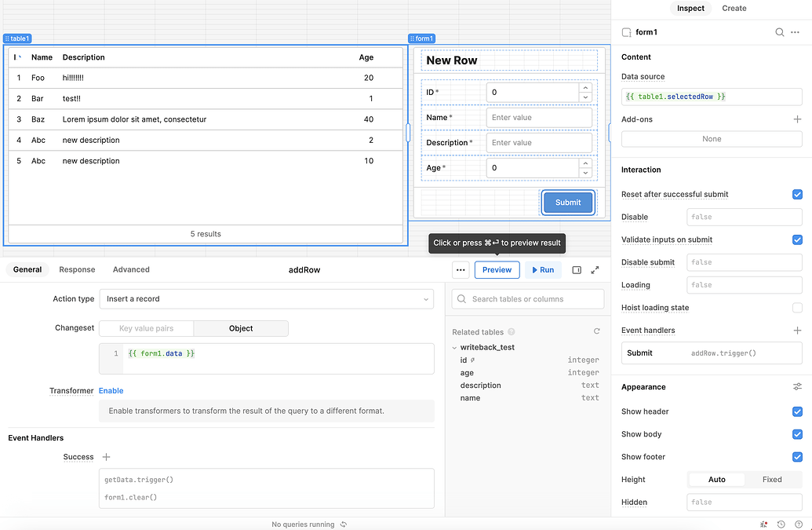Toggle the Show footer checkbox
812x530 pixels.
(x=797, y=457)
